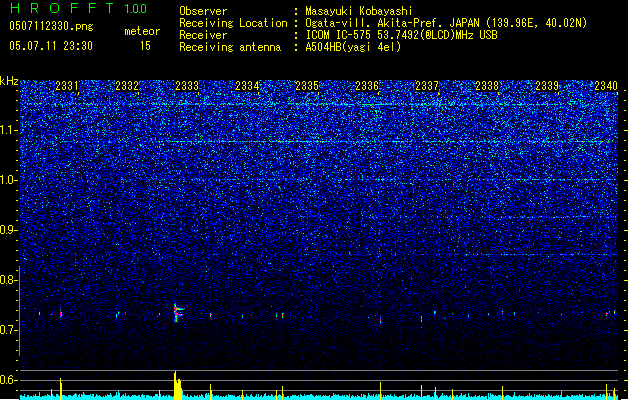
Task: Select observer name Masayuki Kobayashi
Action: click(359, 11)
